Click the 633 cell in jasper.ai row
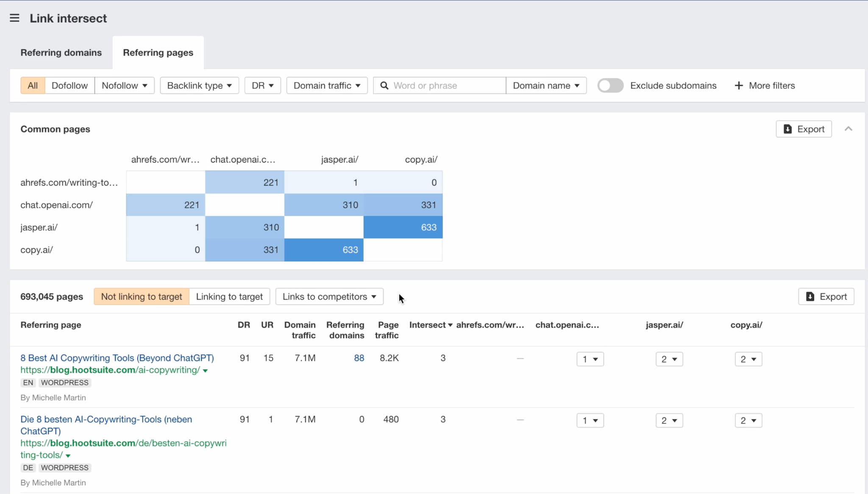 click(x=403, y=228)
